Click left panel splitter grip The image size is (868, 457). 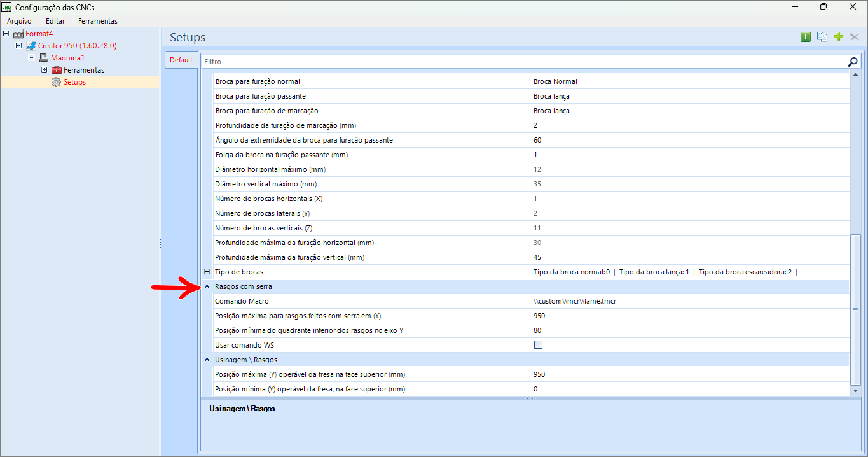click(x=160, y=242)
